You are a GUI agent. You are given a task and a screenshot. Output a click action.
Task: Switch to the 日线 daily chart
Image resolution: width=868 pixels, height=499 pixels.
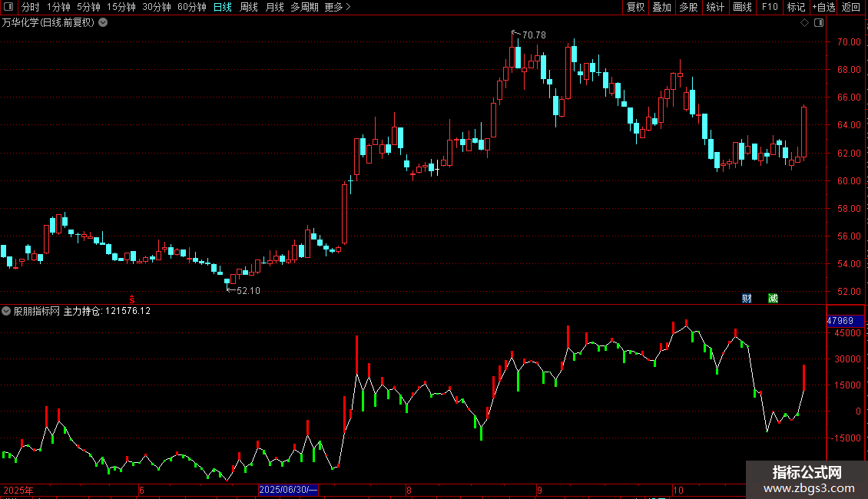tap(223, 7)
